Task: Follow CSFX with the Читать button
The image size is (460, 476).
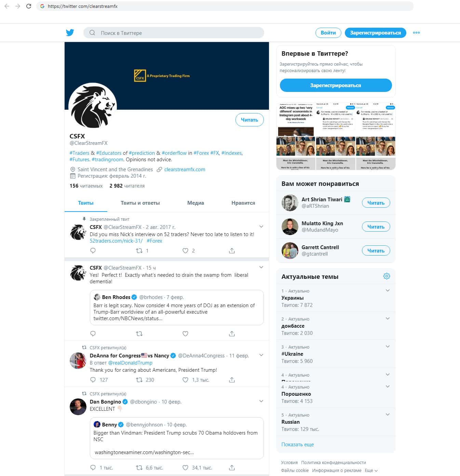Action: [x=249, y=120]
